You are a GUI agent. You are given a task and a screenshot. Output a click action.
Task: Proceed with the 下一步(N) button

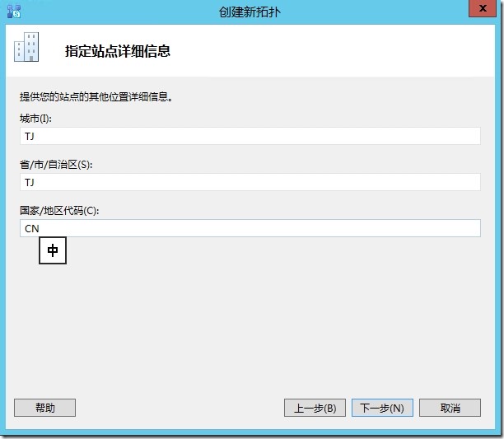click(382, 408)
